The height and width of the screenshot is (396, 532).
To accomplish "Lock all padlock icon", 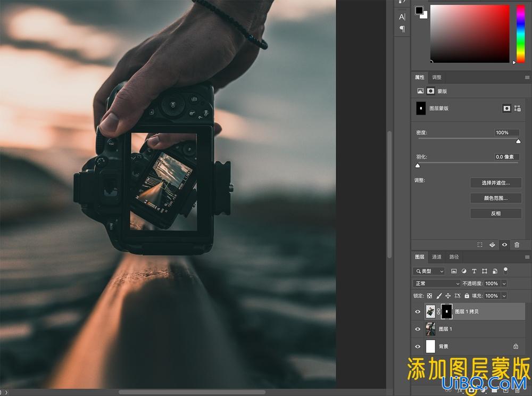I will pos(467,296).
